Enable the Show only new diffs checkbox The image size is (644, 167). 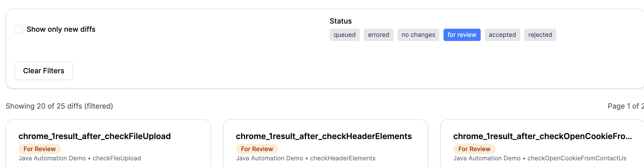(x=18, y=29)
